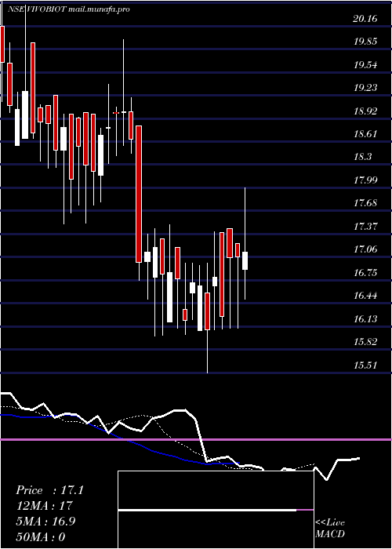The image size is (392, 549).
Task: Click the 16.75 price axis label
Action: 365,273
